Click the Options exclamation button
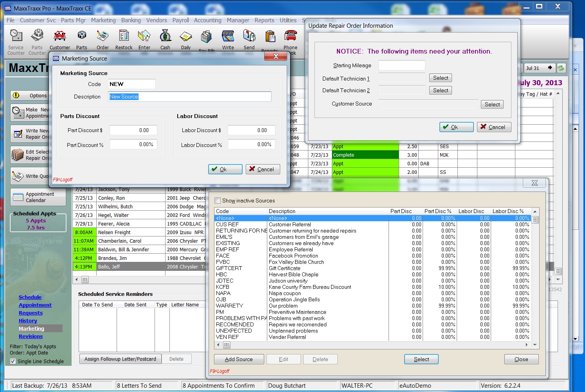This screenshot has height=392, width=585. pos(29,95)
